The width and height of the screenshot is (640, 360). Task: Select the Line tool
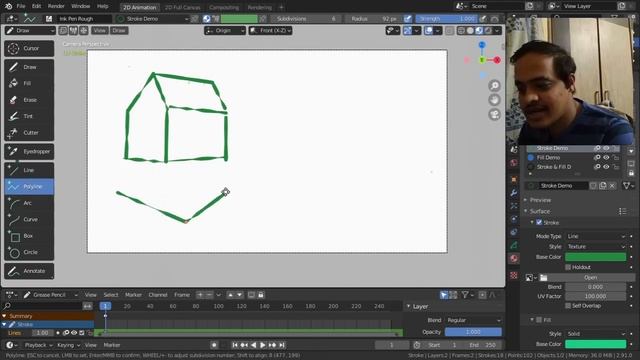pyautogui.click(x=29, y=170)
